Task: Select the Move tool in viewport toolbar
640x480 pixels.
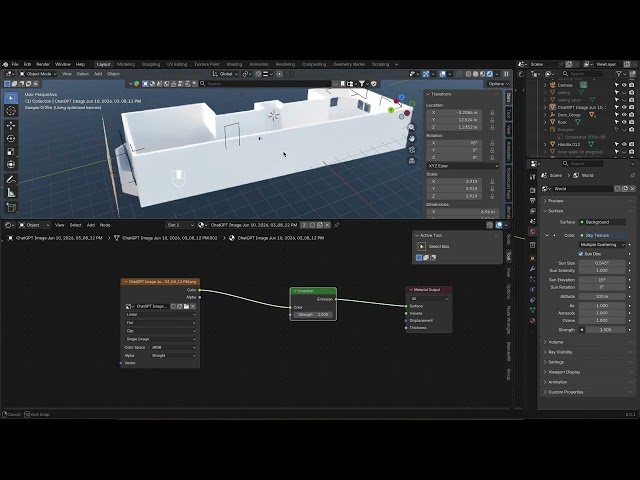Action: tap(11, 126)
